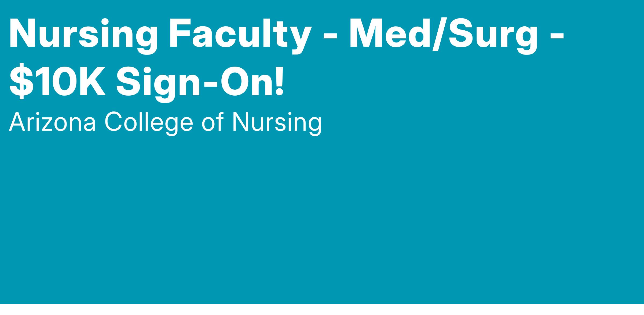Click the white strip beneath the teal banner
Viewport: 644px width, 315px height.
point(322,310)
